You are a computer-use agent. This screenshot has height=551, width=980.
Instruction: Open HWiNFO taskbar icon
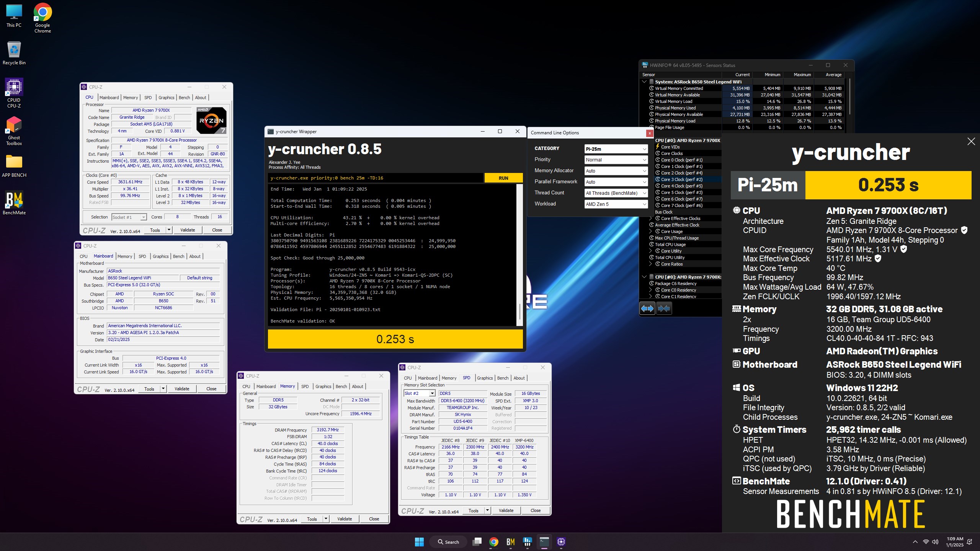528,542
